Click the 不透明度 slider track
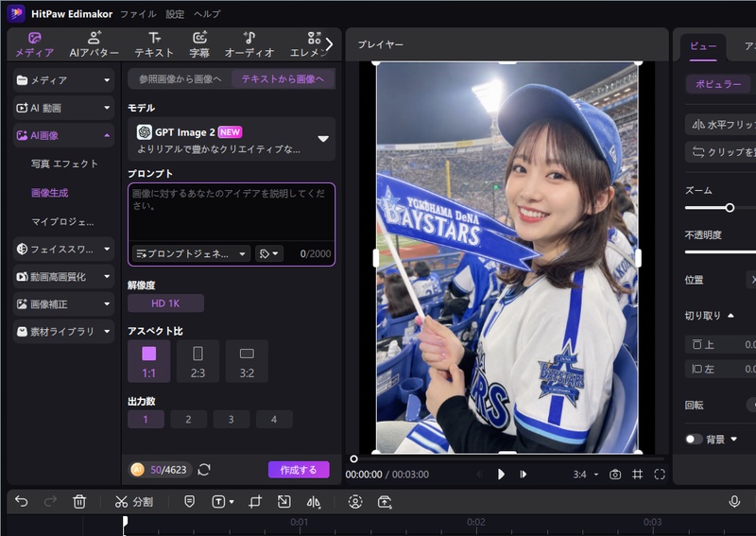756x536 pixels. click(x=720, y=251)
